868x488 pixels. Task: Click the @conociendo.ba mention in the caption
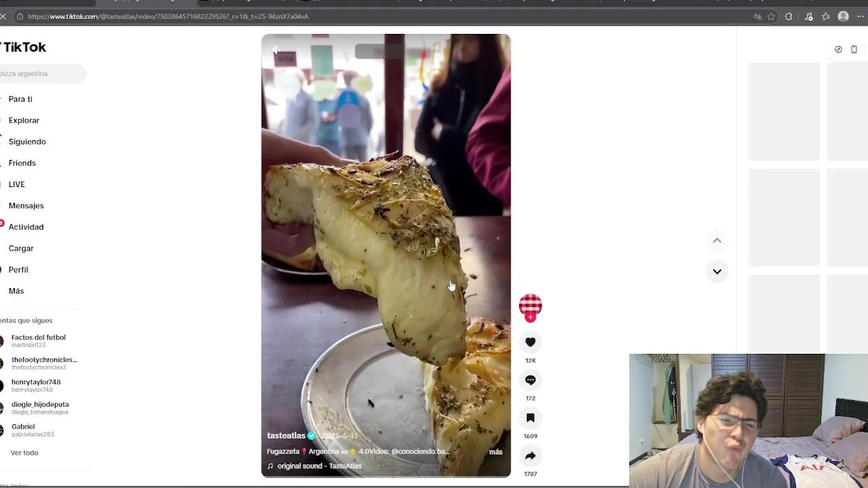[x=420, y=451]
